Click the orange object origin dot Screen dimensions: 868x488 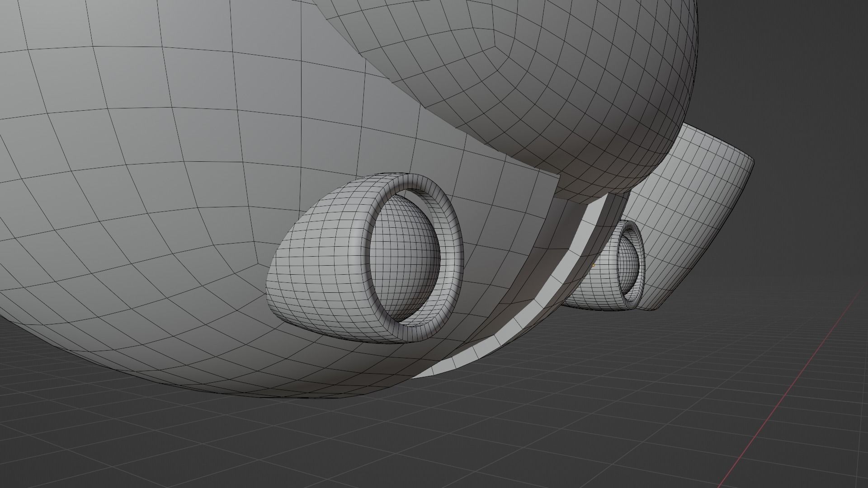tap(593, 265)
